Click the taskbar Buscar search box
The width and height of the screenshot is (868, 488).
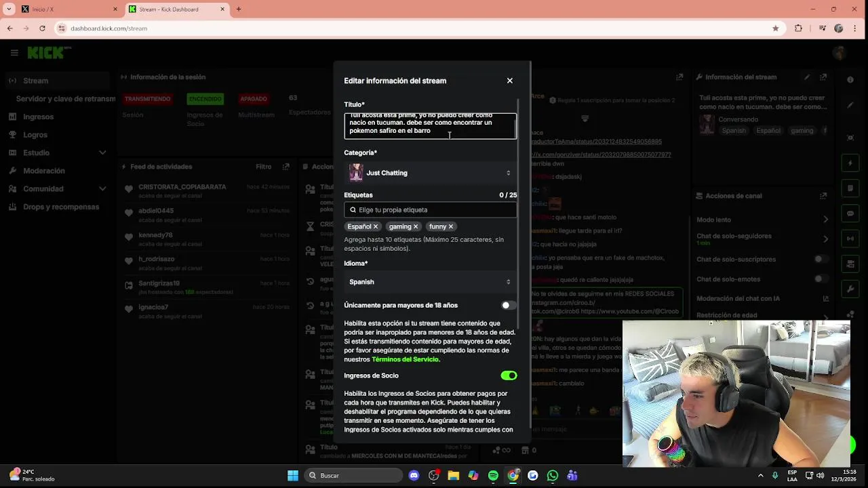point(353,476)
